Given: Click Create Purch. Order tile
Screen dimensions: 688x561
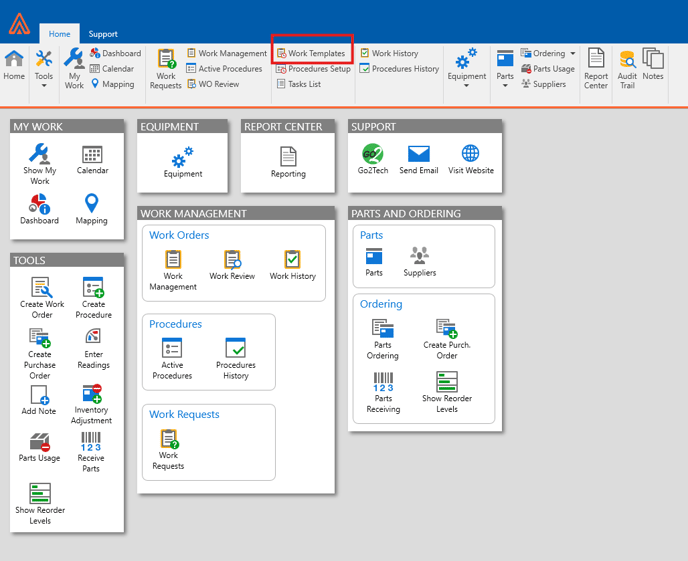Looking at the screenshot, I should coord(447,339).
